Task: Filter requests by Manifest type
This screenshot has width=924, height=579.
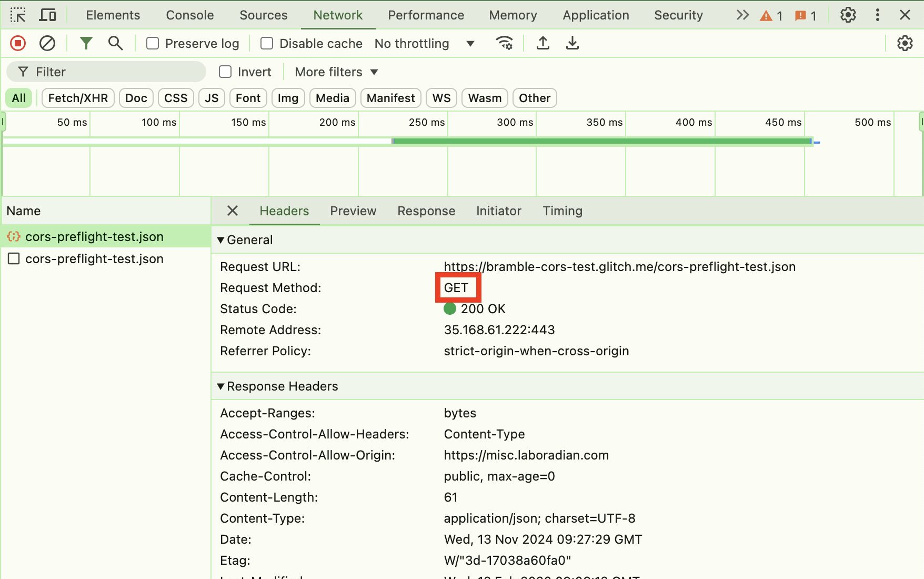Action: (391, 98)
